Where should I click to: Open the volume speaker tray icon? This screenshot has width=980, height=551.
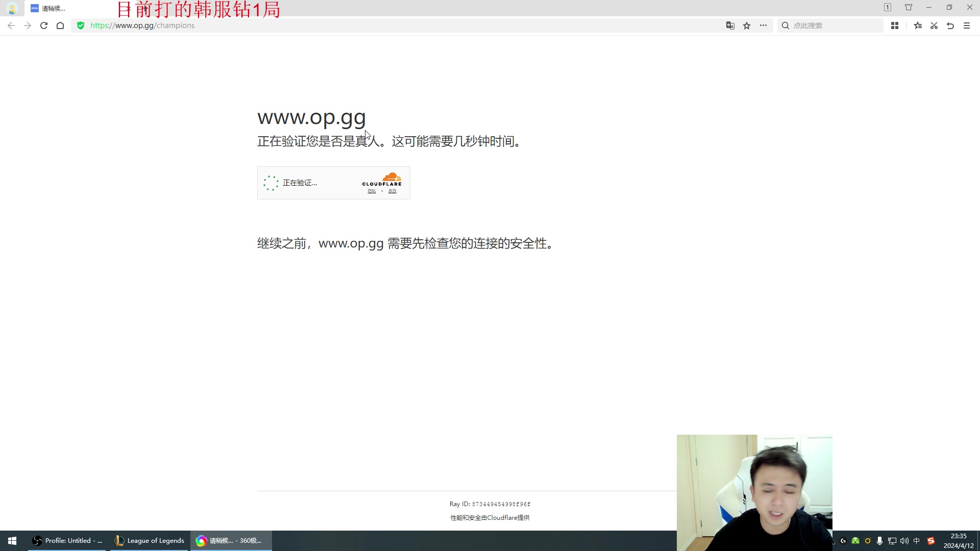(x=904, y=541)
